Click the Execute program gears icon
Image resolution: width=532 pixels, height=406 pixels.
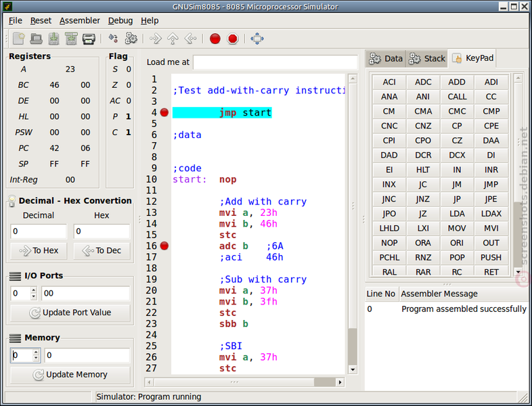[x=131, y=39]
